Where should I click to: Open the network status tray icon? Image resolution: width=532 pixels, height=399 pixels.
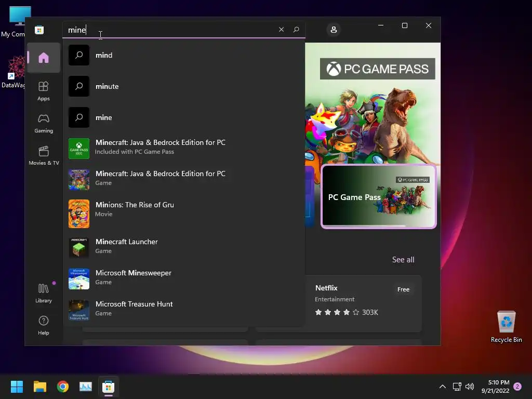click(x=457, y=387)
